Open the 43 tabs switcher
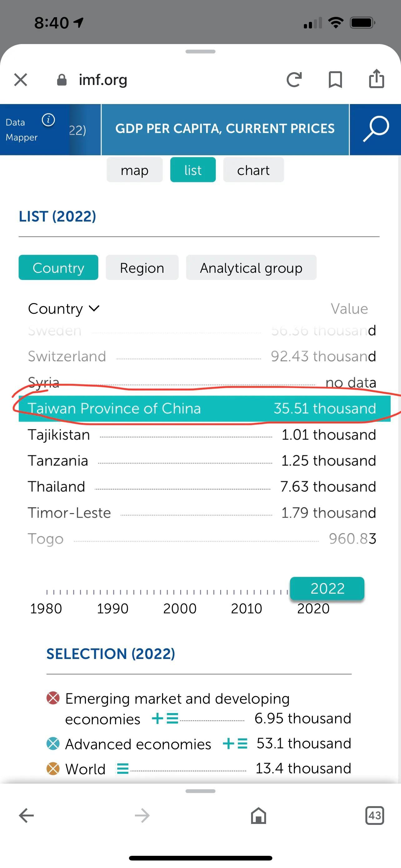The width and height of the screenshot is (401, 868). pos(374,816)
